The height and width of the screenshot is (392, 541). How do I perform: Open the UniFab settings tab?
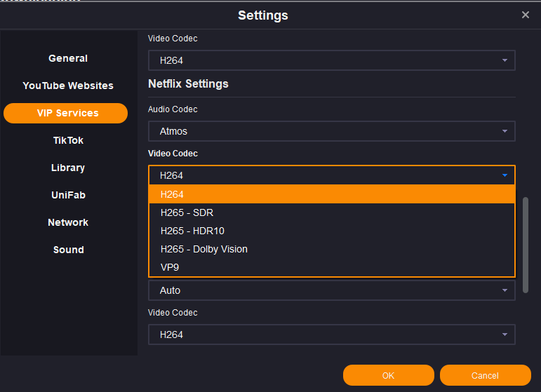[68, 195]
